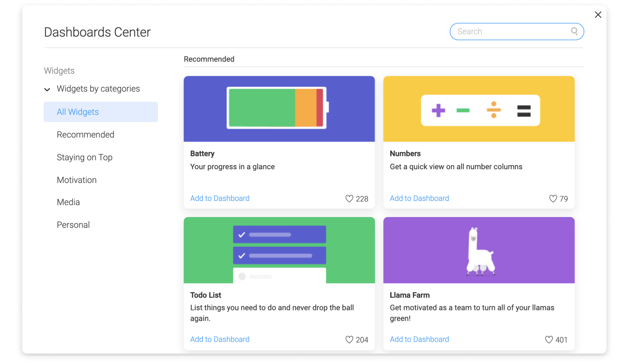The width and height of the screenshot is (629, 364).
Task: Like the Llama Farm heart icon
Action: tap(549, 340)
